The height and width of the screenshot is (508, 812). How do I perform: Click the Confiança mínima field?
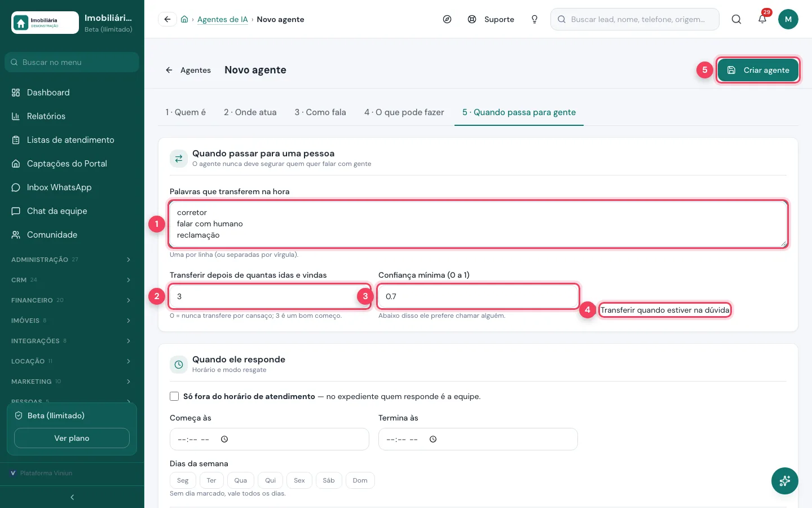[478, 296]
